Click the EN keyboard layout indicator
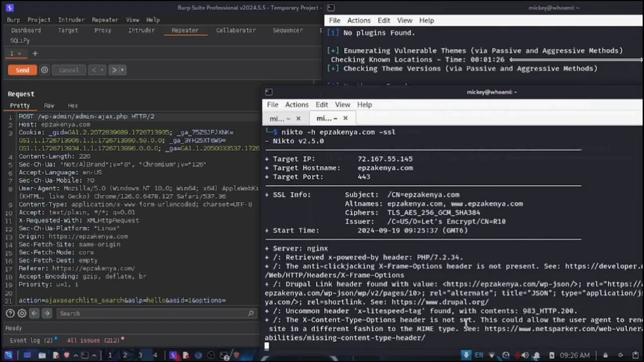This screenshot has width=644, height=362. (x=479, y=355)
